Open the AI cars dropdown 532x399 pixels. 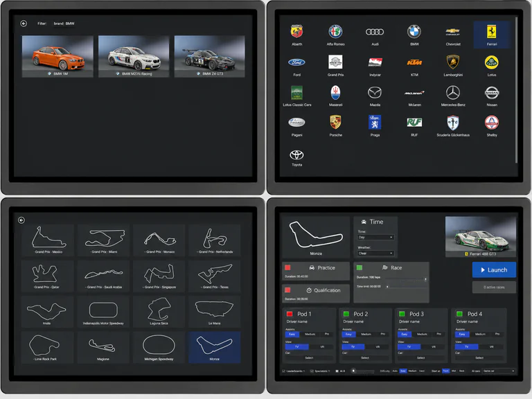[x=499, y=371]
